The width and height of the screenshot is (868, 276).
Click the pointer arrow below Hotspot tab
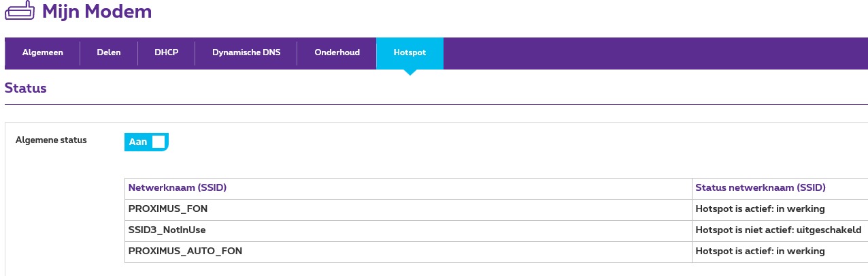point(410,72)
